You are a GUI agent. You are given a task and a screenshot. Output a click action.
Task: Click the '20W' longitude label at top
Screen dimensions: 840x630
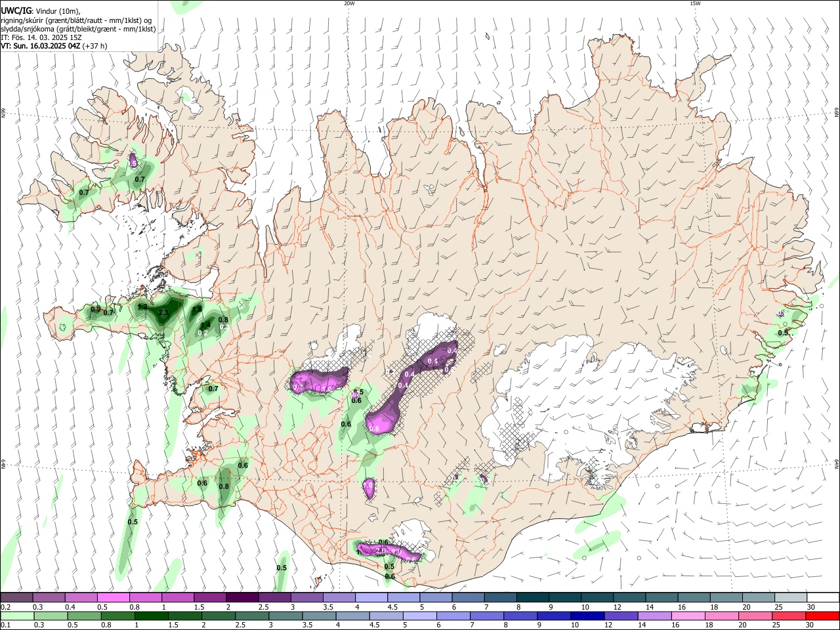[349, 3]
